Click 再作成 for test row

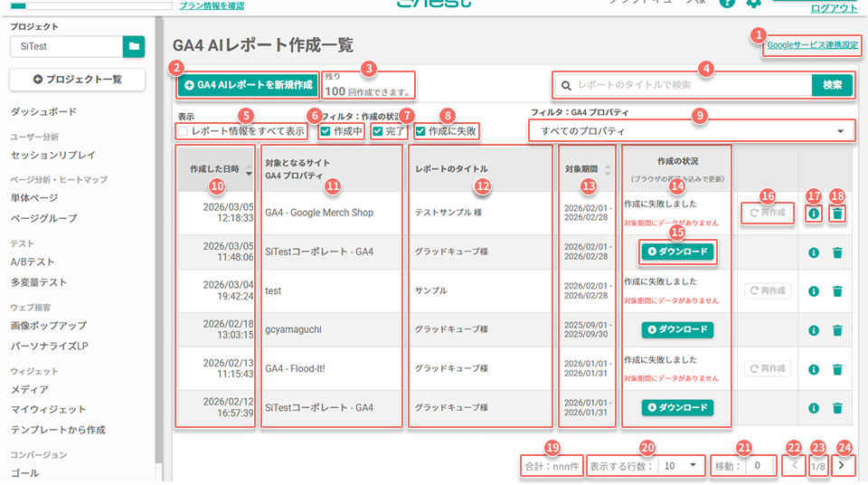pyautogui.click(x=768, y=290)
